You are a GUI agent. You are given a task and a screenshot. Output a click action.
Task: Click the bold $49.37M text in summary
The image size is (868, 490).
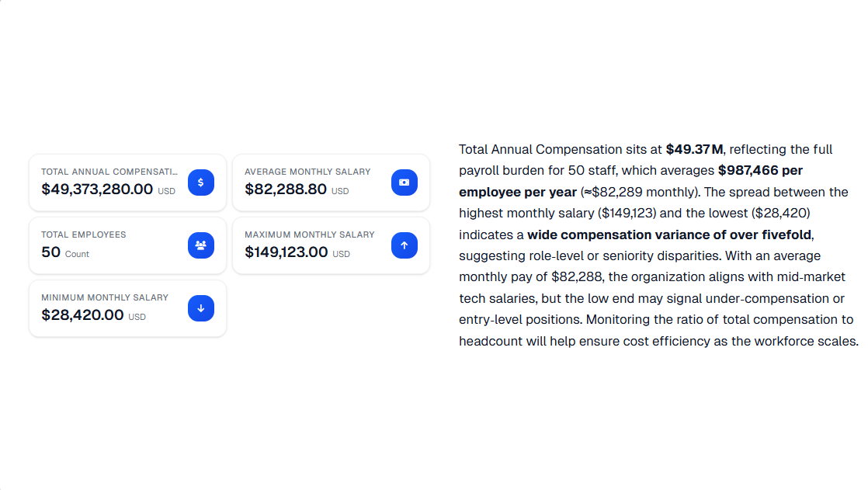[694, 149]
